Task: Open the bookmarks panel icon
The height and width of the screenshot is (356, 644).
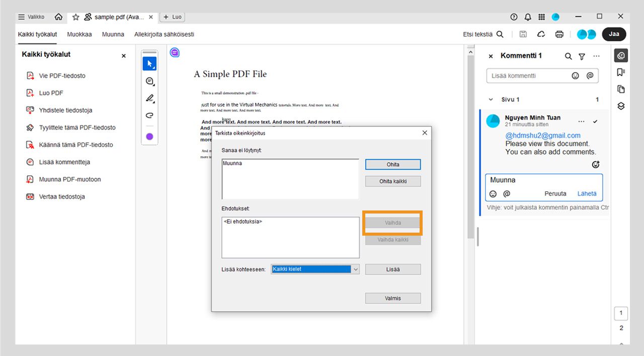Action: pos(621,73)
